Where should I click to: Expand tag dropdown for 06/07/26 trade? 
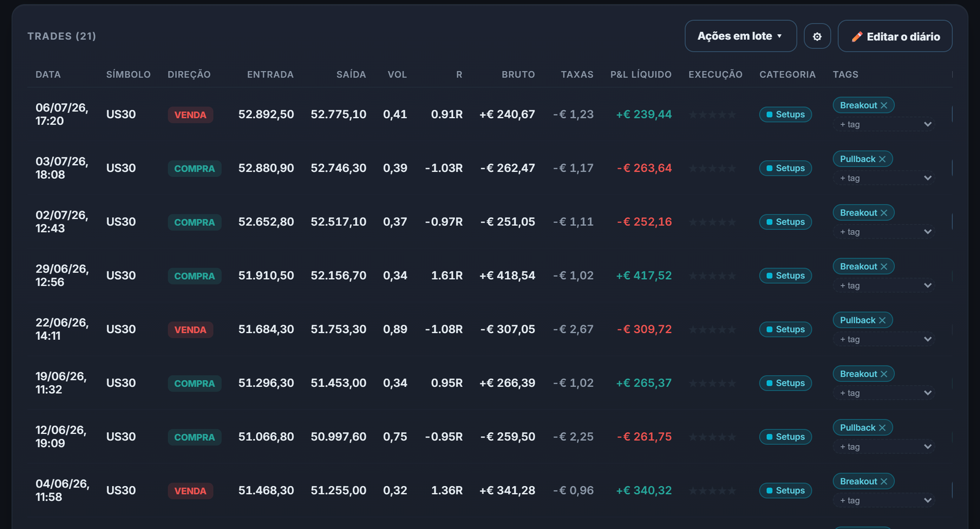[x=884, y=124]
